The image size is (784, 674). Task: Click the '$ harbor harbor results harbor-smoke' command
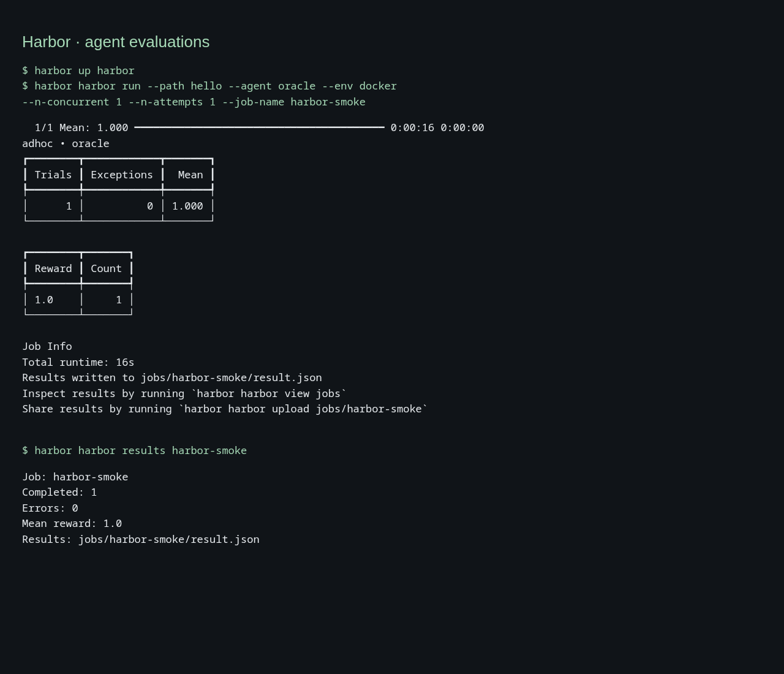(135, 450)
